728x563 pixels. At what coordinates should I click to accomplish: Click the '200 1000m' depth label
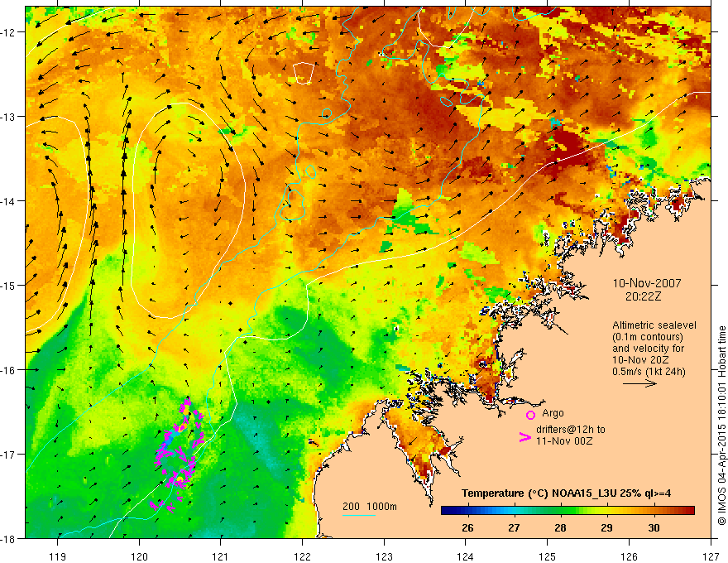(370, 507)
